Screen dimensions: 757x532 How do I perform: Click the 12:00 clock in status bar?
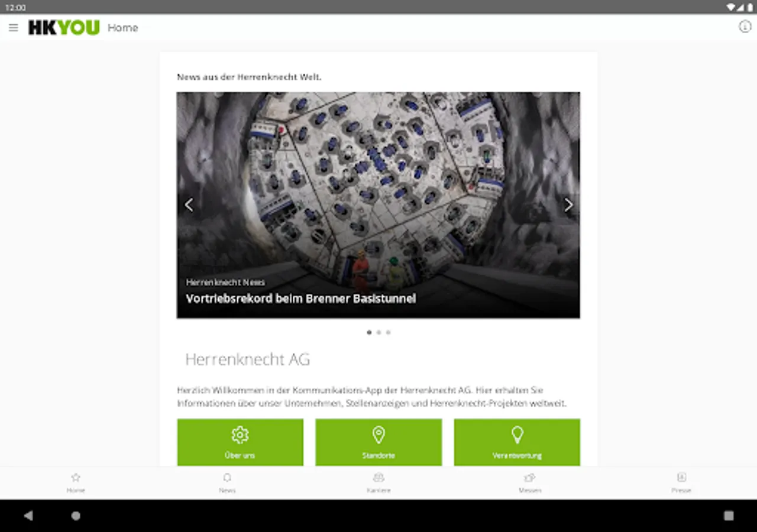tap(15, 7)
